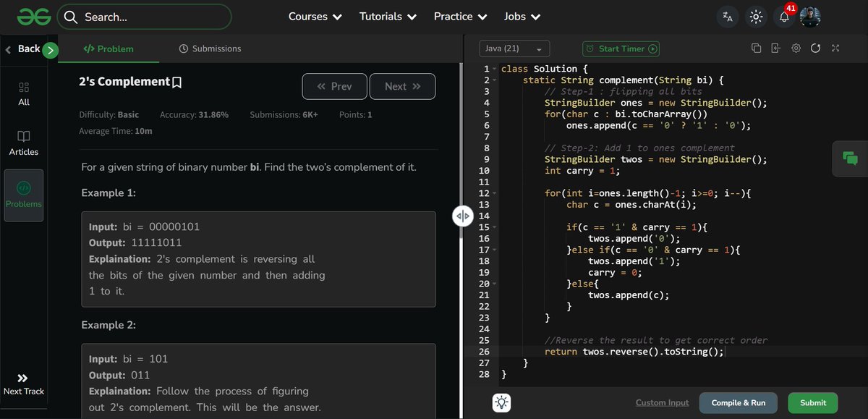The width and height of the screenshot is (868, 419).
Task: Submit the solution
Action: pos(812,403)
